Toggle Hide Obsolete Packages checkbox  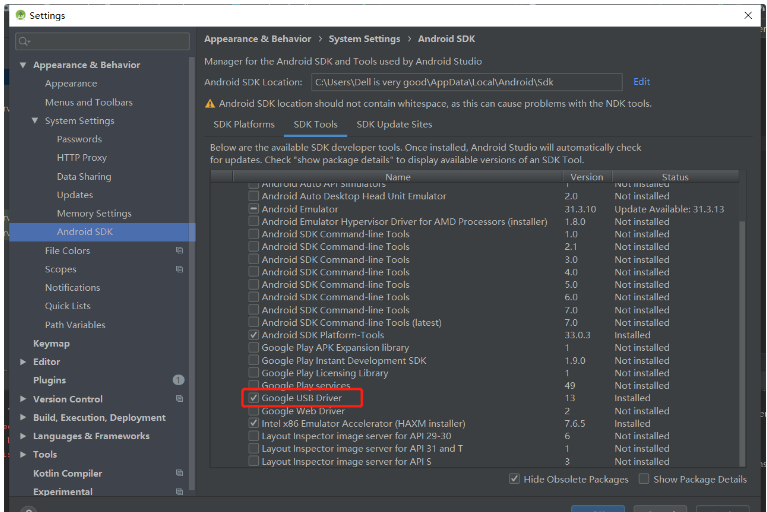click(514, 479)
